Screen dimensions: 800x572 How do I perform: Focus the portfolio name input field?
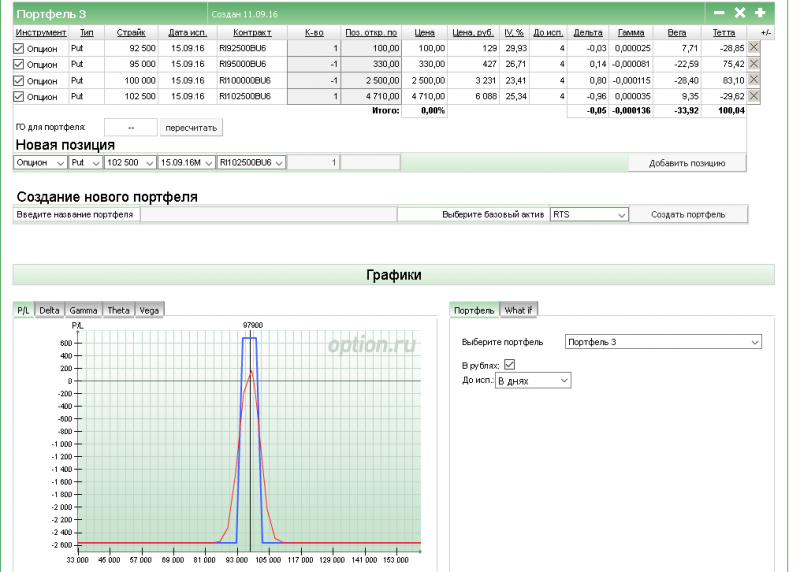268,214
